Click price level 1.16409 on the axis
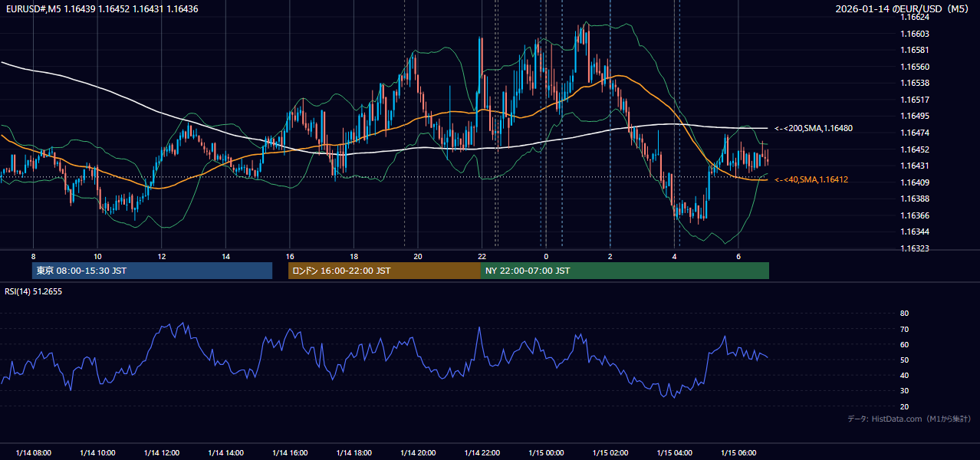980x460 pixels. (914, 182)
